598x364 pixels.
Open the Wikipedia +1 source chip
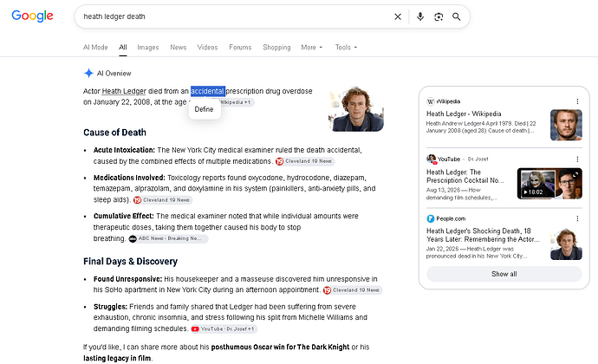pyautogui.click(x=236, y=102)
